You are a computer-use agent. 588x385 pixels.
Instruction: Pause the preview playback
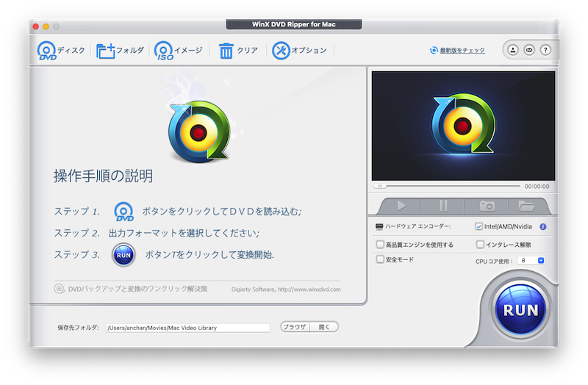pyautogui.click(x=443, y=206)
